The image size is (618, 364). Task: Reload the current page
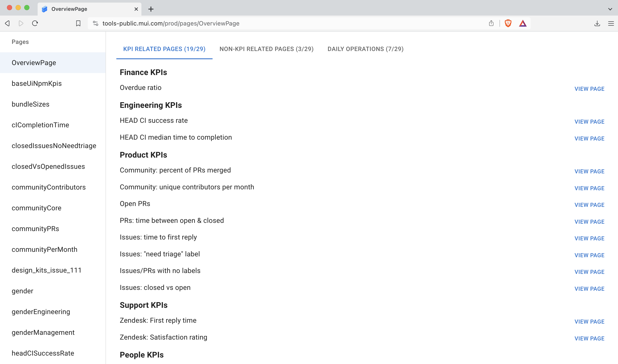click(x=35, y=23)
